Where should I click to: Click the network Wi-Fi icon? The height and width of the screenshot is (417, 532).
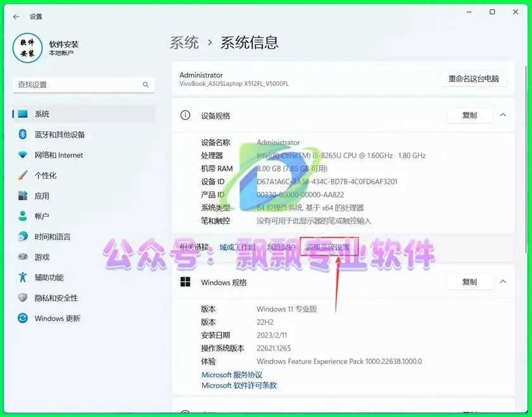pos(23,155)
